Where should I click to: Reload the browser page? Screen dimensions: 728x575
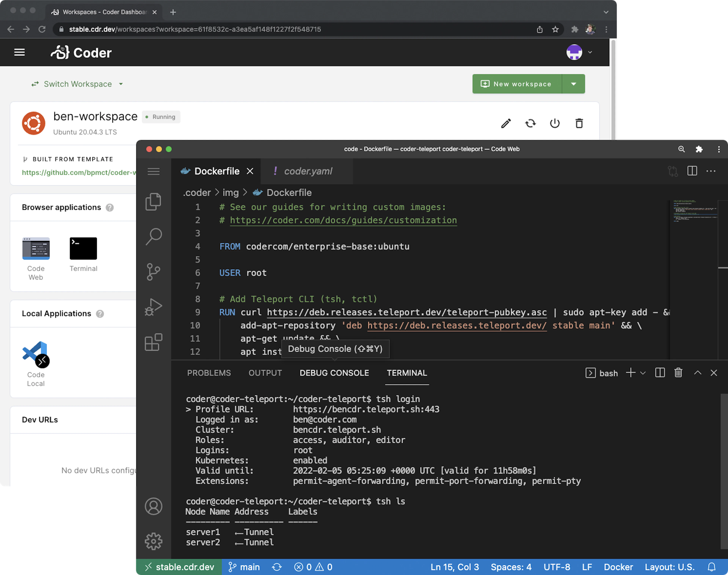[x=42, y=29]
